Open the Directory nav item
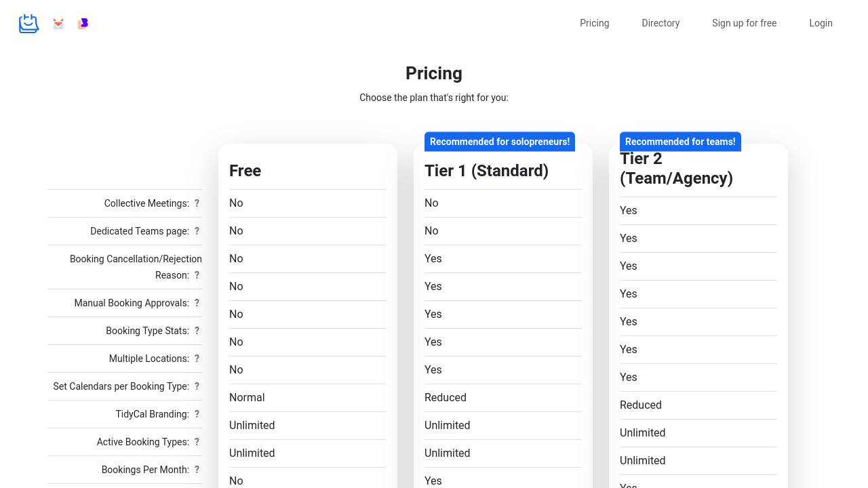868x488 pixels. (x=660, y=23)
